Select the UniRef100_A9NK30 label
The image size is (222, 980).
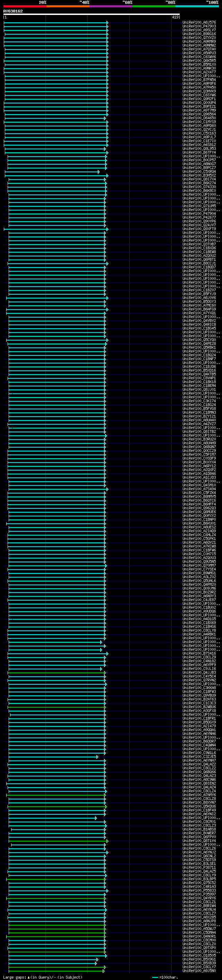[199, 68]
